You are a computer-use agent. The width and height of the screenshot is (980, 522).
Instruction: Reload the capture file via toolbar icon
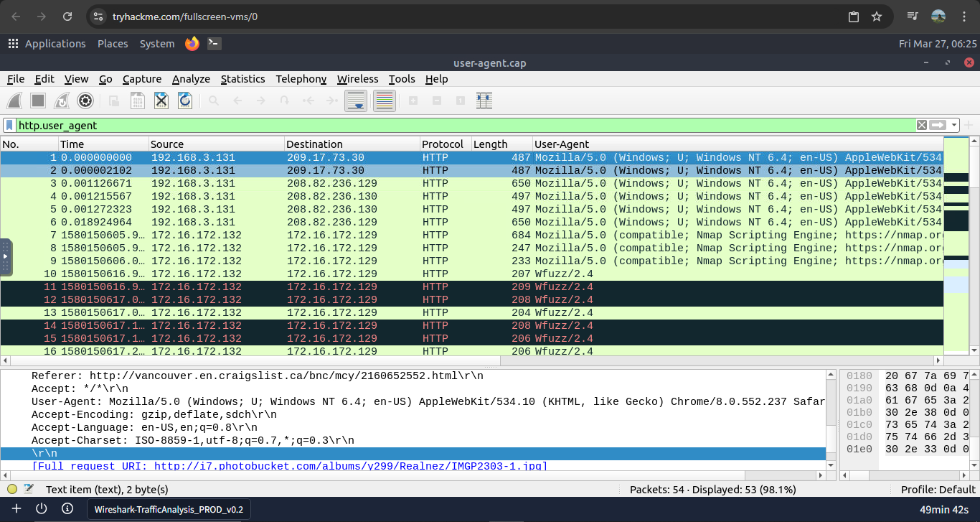coord(185,101)
